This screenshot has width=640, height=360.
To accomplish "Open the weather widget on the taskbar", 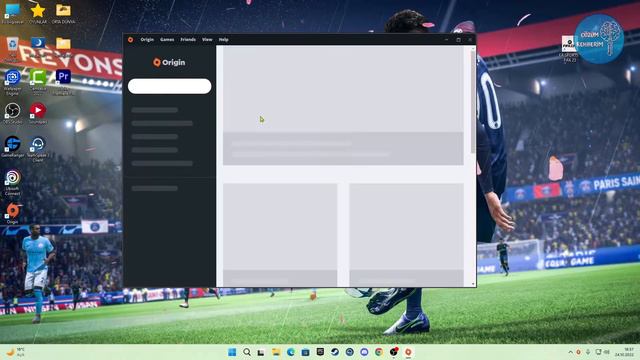I will click(x=15, y=352).
